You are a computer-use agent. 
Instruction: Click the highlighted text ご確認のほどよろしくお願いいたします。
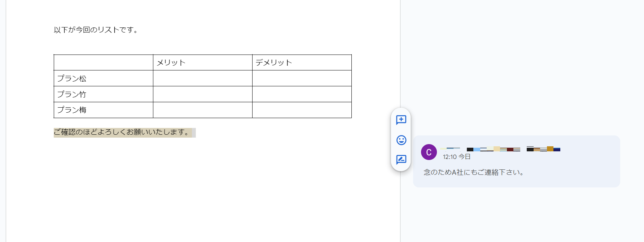tap(122, 132)
